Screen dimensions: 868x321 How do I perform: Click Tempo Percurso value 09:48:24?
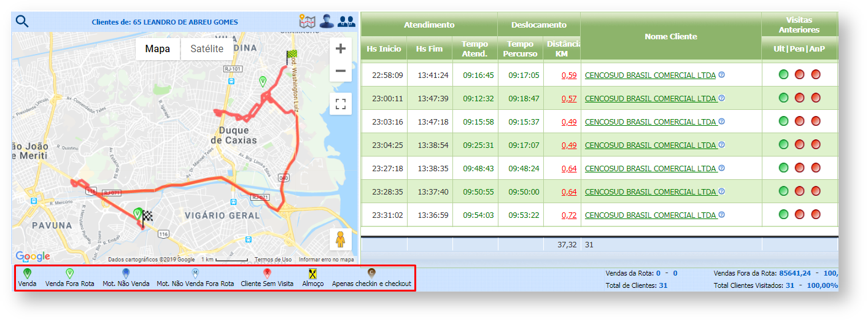(524, 169)
